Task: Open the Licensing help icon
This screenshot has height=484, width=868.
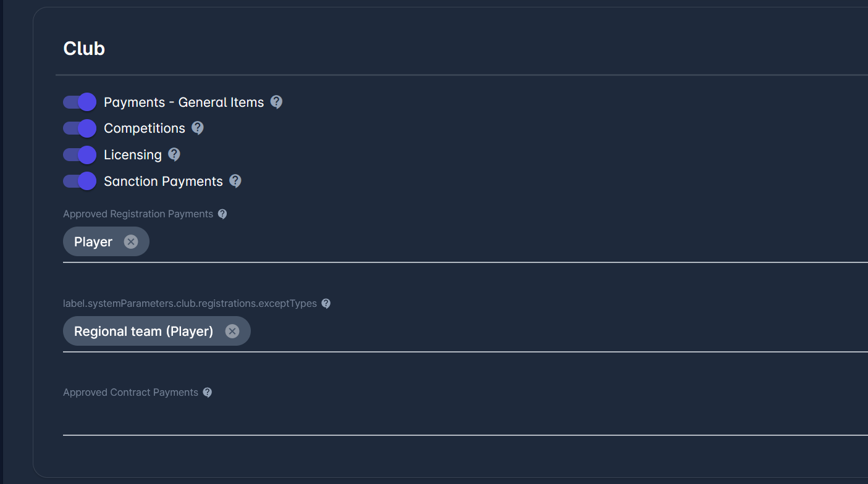Action: 174,155
